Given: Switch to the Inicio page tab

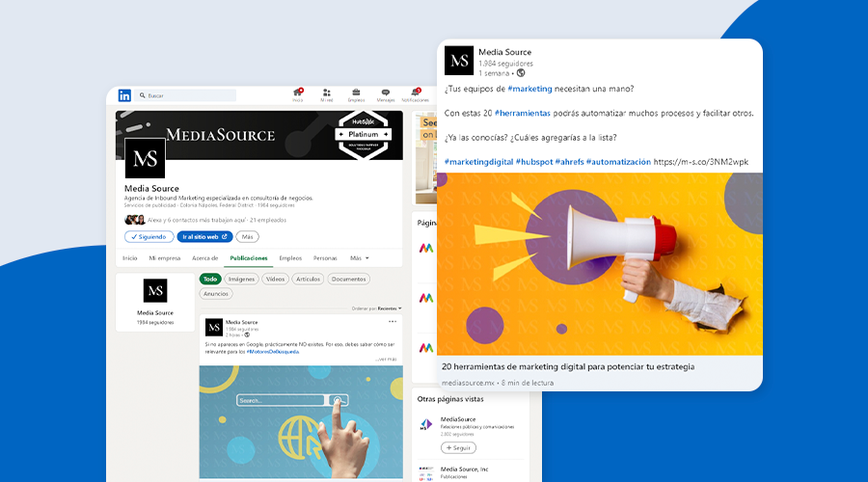Looking at the screenshot, I should pyautogui.click(x=129, y=258).
